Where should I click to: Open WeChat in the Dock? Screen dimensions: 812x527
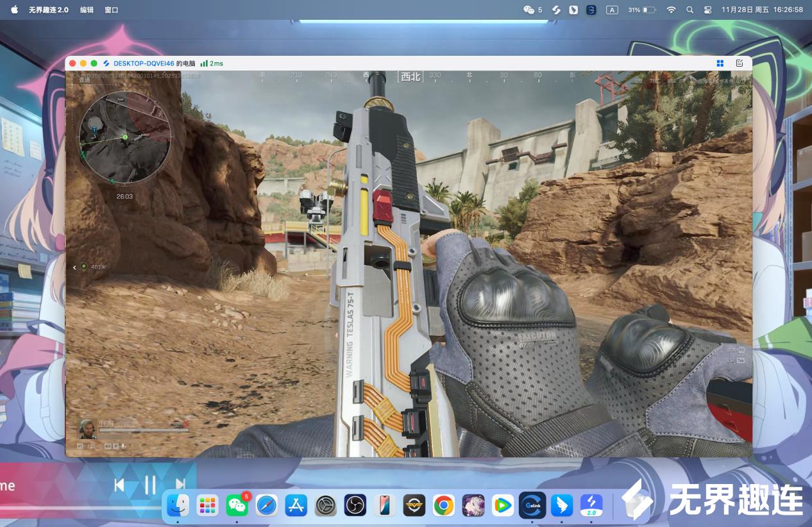[x=237, y=505]
